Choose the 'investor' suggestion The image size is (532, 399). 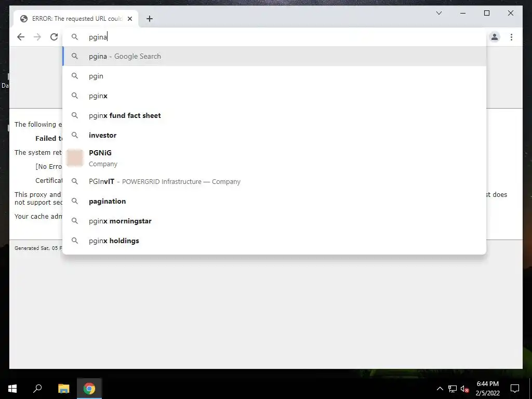click(x=274, y=135)
